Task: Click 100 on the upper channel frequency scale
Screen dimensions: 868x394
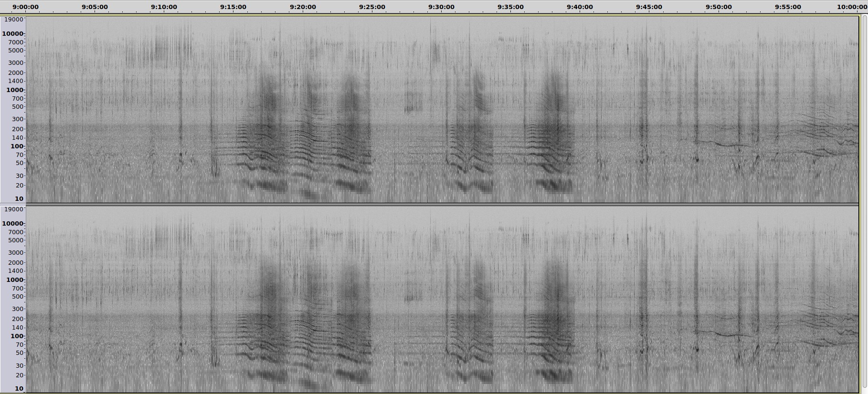Action: coord(17,146)
